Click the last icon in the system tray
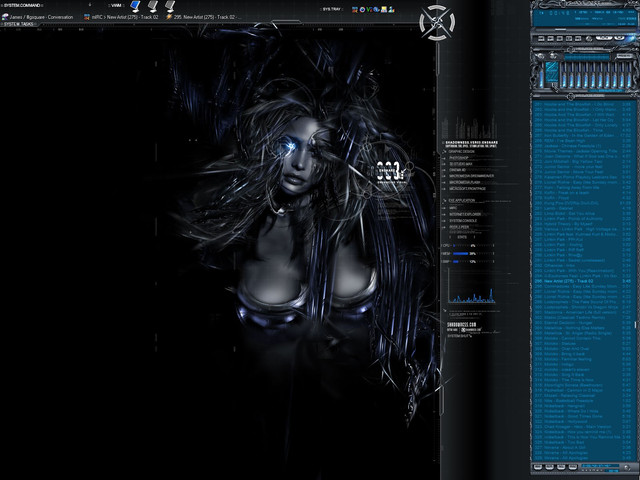This screenshot has height=480, width=640. [391, 9]
